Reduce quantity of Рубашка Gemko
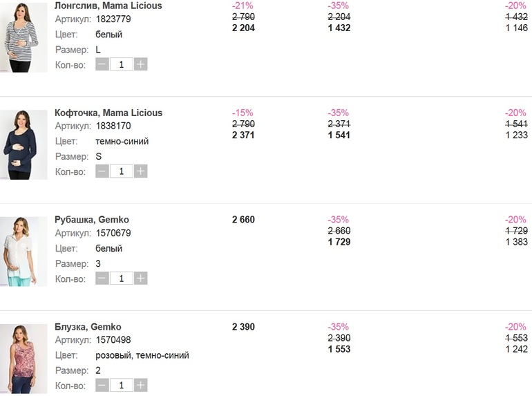The image size is (532, 396). pyautogui.click(x=102, y=279)
